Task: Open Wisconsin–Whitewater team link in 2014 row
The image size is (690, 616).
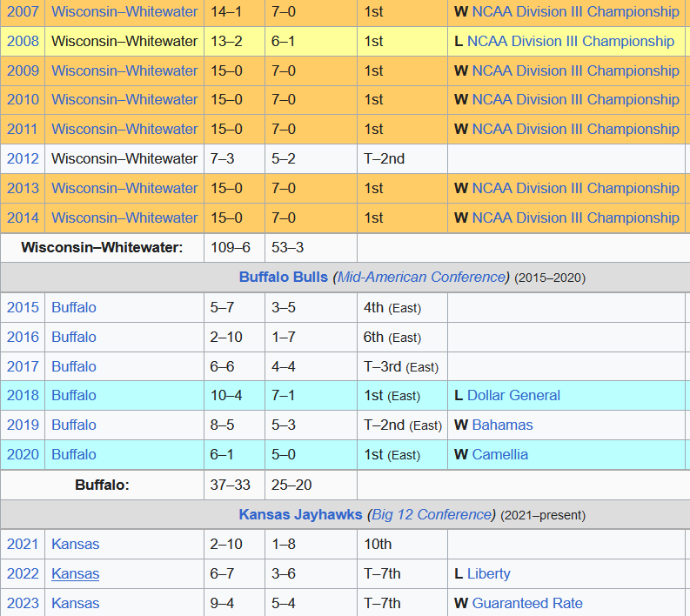Action: 124,218
